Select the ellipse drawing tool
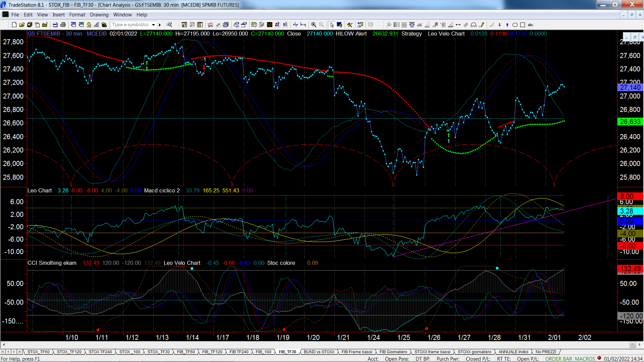 (515, 25)
